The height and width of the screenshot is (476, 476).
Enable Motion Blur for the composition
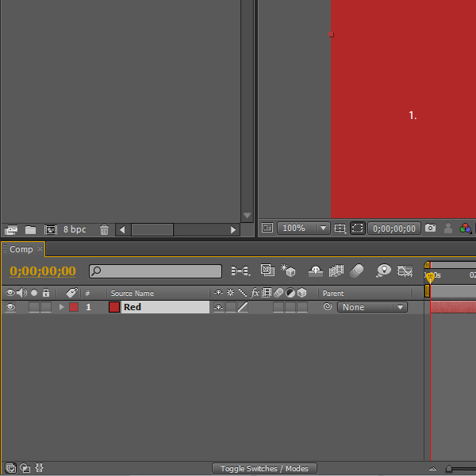pyautogui.click(x=357, y=271)
